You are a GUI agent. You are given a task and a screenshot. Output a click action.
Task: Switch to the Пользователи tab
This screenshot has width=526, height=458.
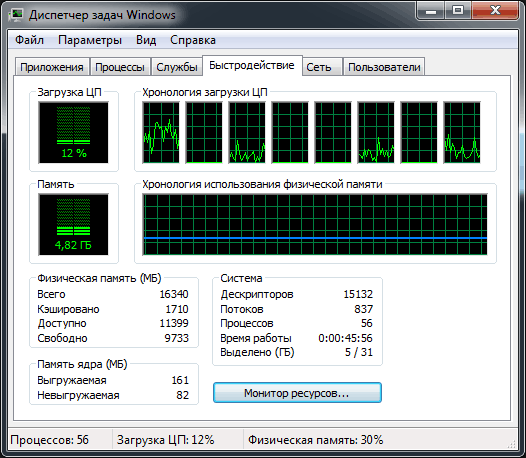tap(384, 67)
